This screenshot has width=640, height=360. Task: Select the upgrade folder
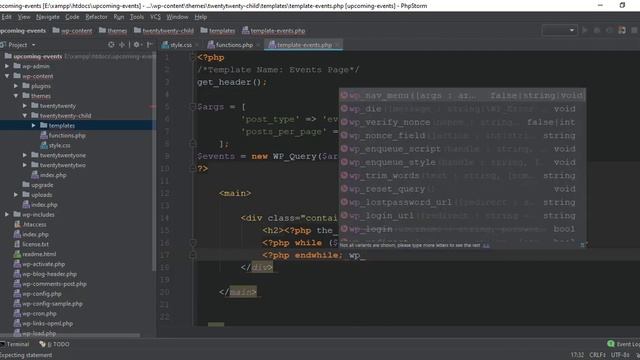click(x=38, y=185)
